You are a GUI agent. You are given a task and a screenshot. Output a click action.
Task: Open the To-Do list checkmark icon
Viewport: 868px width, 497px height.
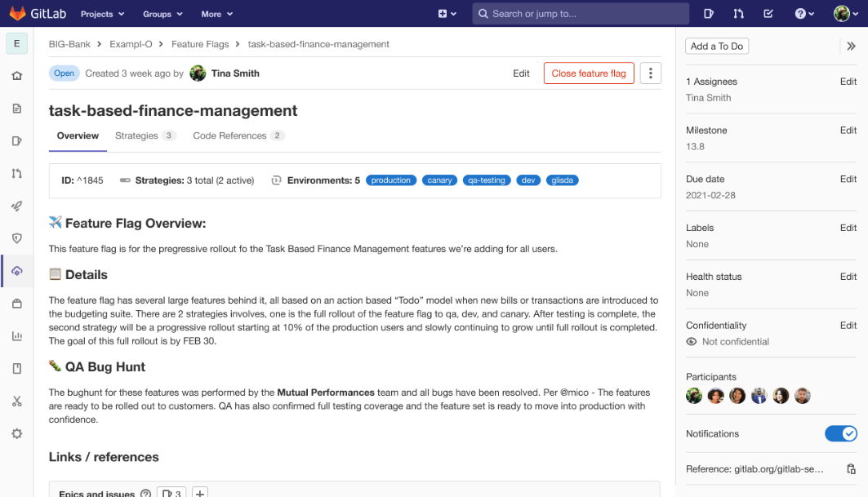(768, 14)
